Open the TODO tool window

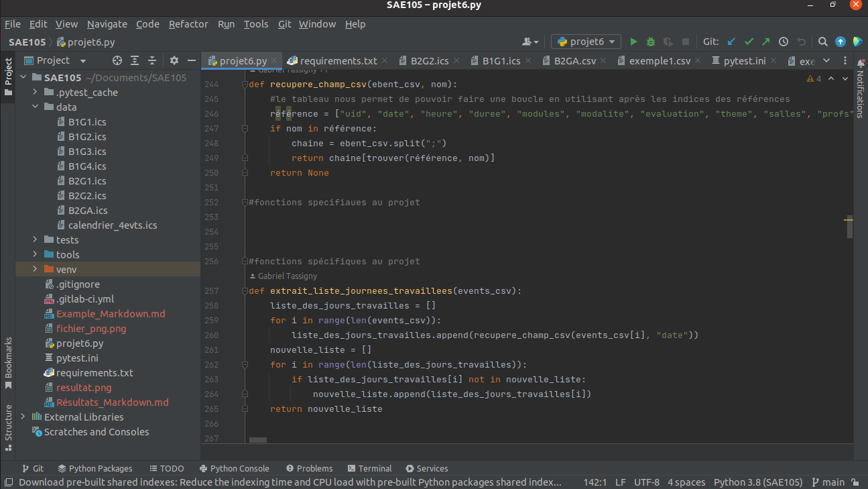pos(166,469)
